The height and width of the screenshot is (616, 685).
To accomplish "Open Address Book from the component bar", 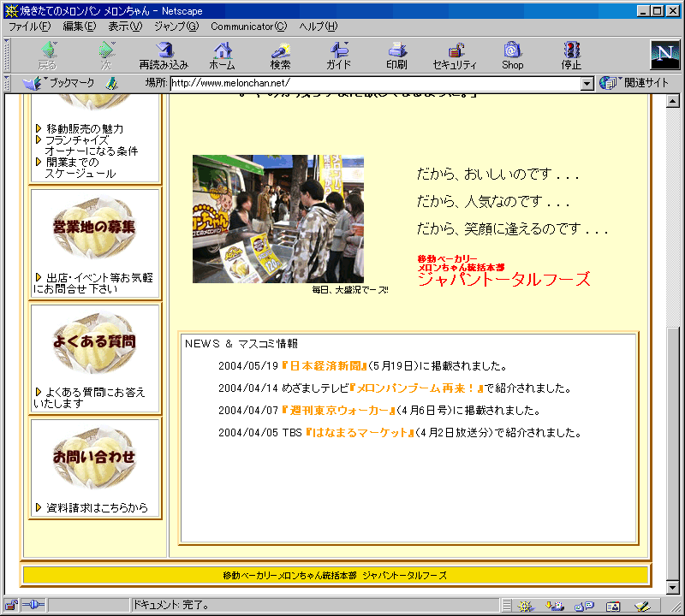I will (x=613, y=606).
